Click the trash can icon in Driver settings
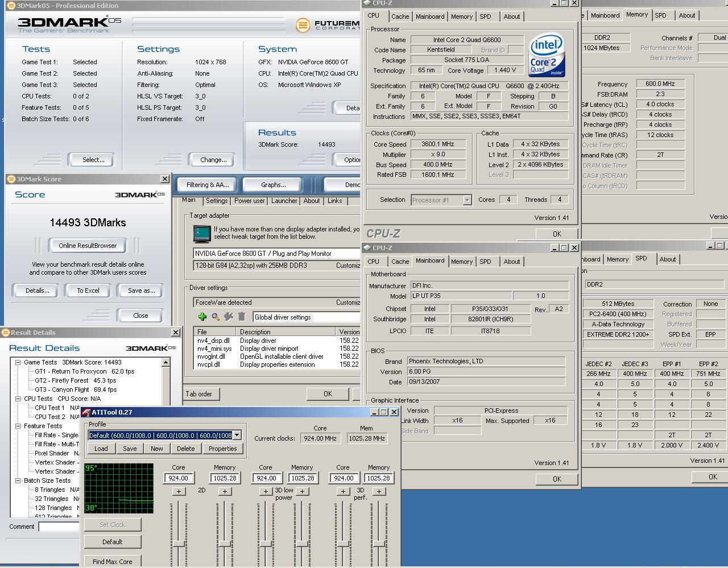The image size is (728, 568). (242, 317)
